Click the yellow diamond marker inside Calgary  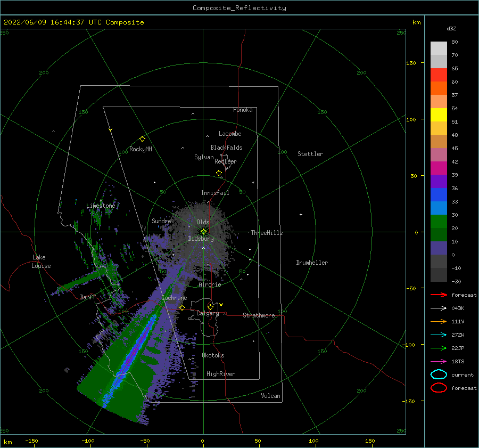click(x=210, y=307)
